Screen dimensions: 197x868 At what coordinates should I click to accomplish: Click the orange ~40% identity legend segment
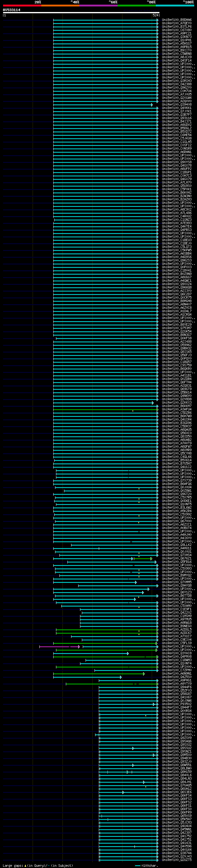(60, 6)
